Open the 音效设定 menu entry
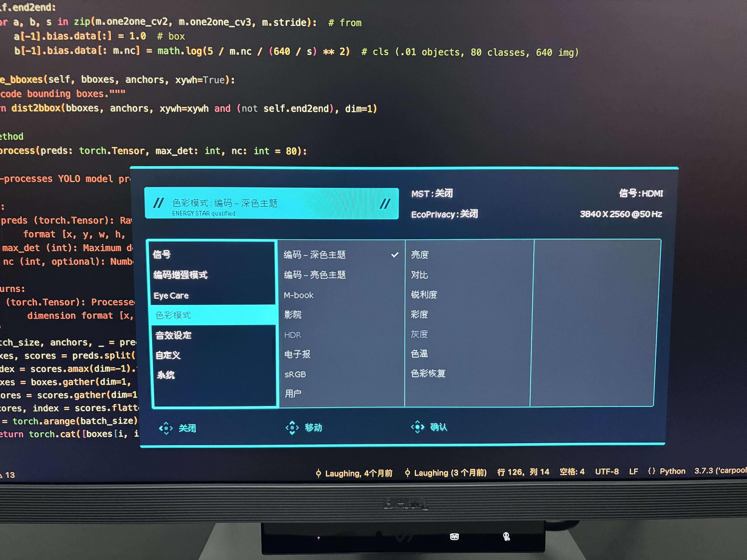The image size is (747, 560). (173, 335)
